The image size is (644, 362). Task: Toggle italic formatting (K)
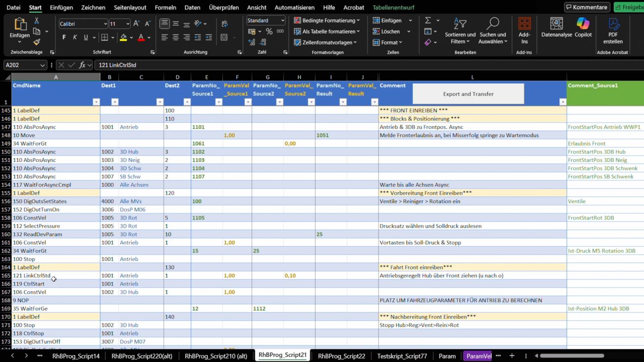pyautogui.click(x=75, y=38)
